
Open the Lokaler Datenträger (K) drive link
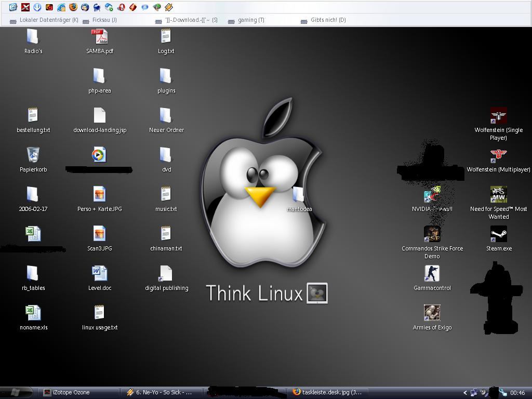click(x=44, y=20)
